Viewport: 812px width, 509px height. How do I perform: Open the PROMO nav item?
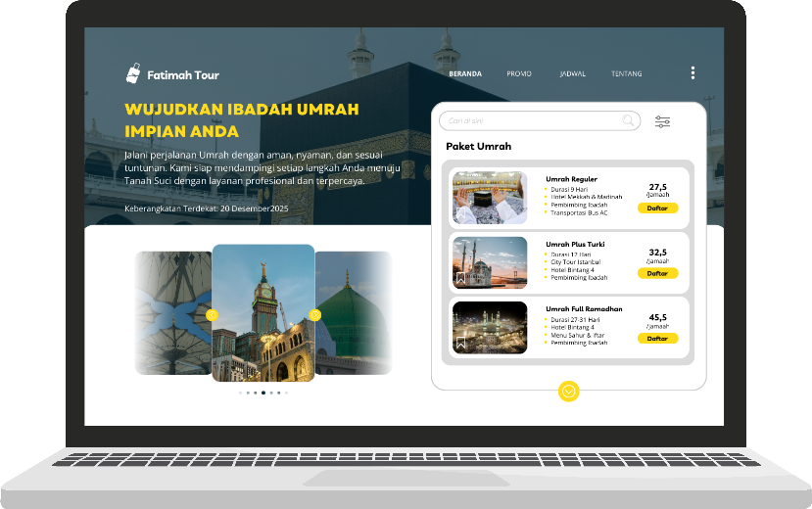tap(519, 74)
